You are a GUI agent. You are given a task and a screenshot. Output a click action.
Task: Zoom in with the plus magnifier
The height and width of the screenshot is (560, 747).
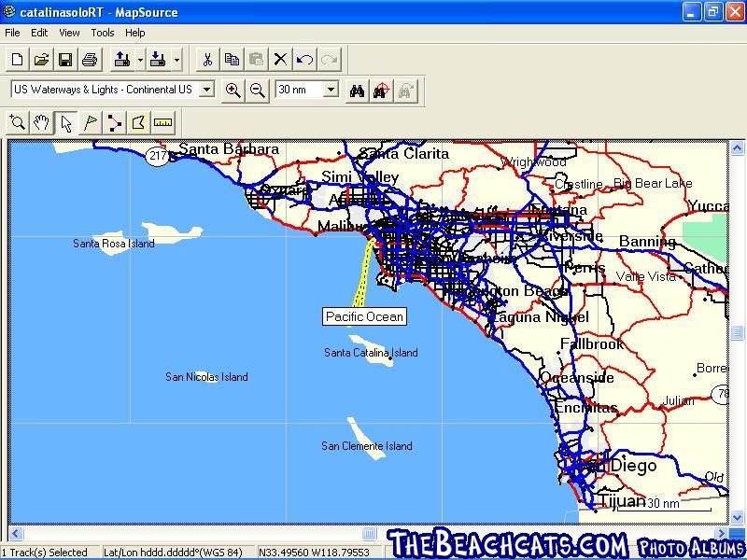(233, 90)
